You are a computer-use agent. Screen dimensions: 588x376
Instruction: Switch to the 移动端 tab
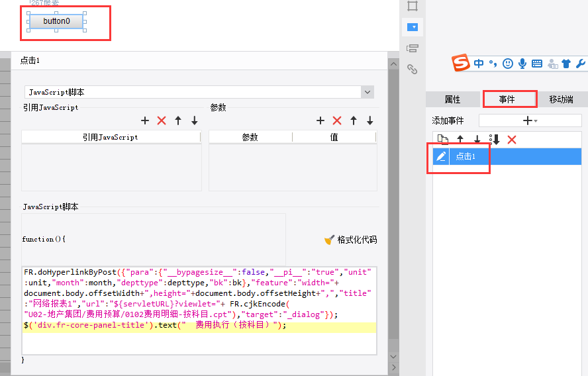561,100
